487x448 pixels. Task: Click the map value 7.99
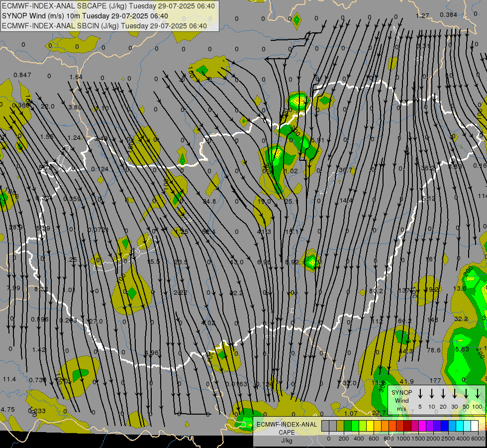[x=13, y=288]
